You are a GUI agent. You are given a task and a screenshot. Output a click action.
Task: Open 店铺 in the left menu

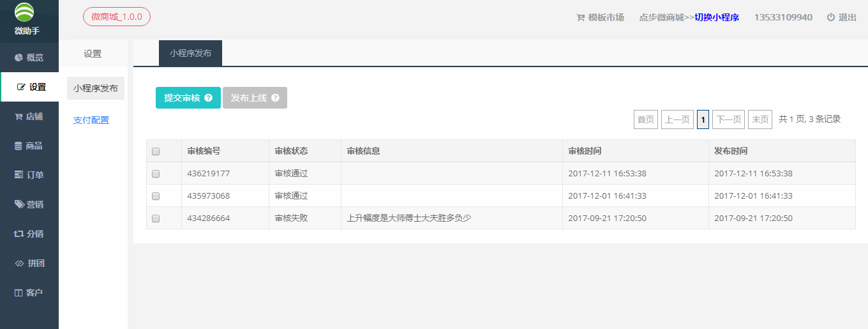coord(29,116)
